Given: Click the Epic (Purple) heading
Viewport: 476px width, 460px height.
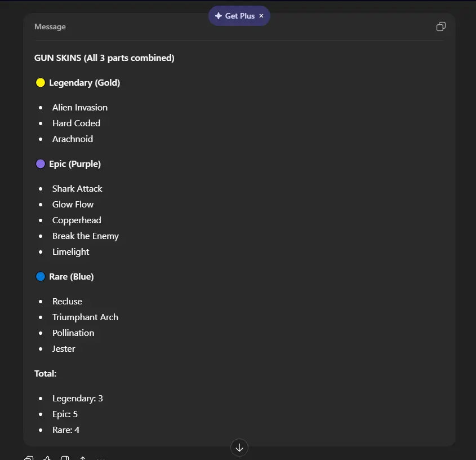Looking at the screenshot, I should pyautogui.click(x=75, y=164).
